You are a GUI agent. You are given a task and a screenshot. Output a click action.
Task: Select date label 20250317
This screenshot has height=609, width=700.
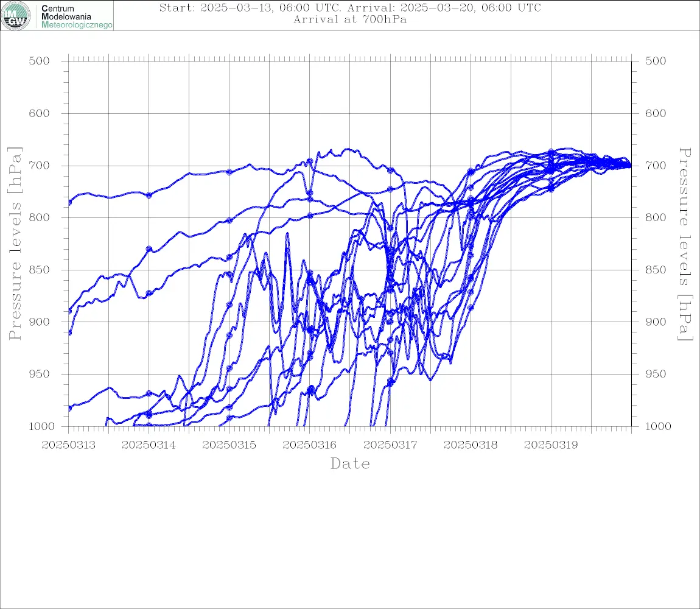pyautogui.click(x=390, y=445)
